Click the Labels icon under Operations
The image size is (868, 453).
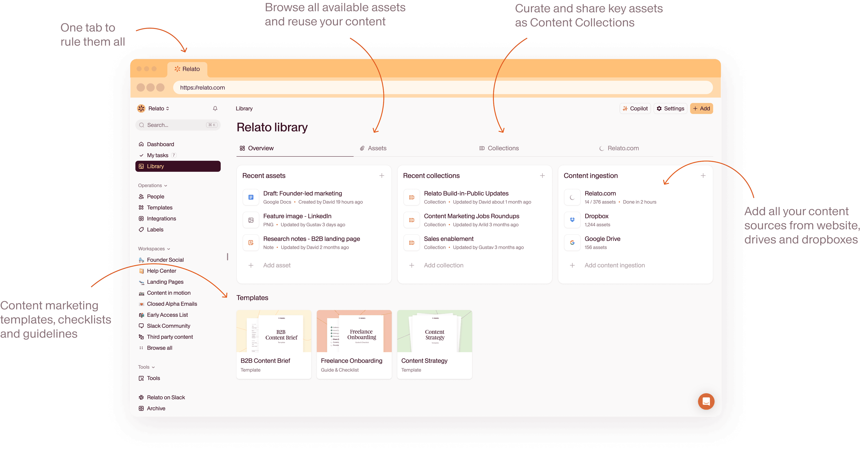click(141, 229)
